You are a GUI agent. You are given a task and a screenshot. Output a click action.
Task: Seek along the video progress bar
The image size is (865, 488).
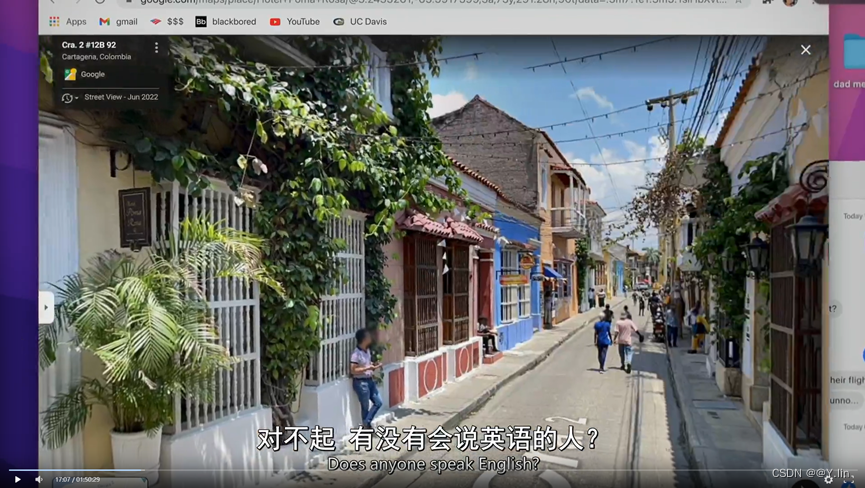(432, 470)
